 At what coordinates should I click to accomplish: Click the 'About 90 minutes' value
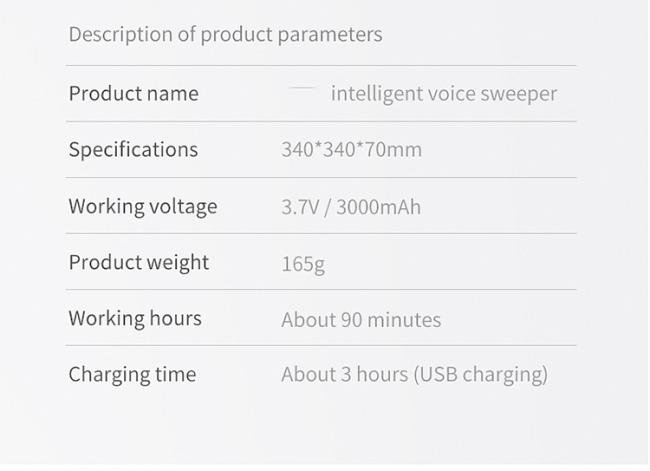(x=361, y=320)
